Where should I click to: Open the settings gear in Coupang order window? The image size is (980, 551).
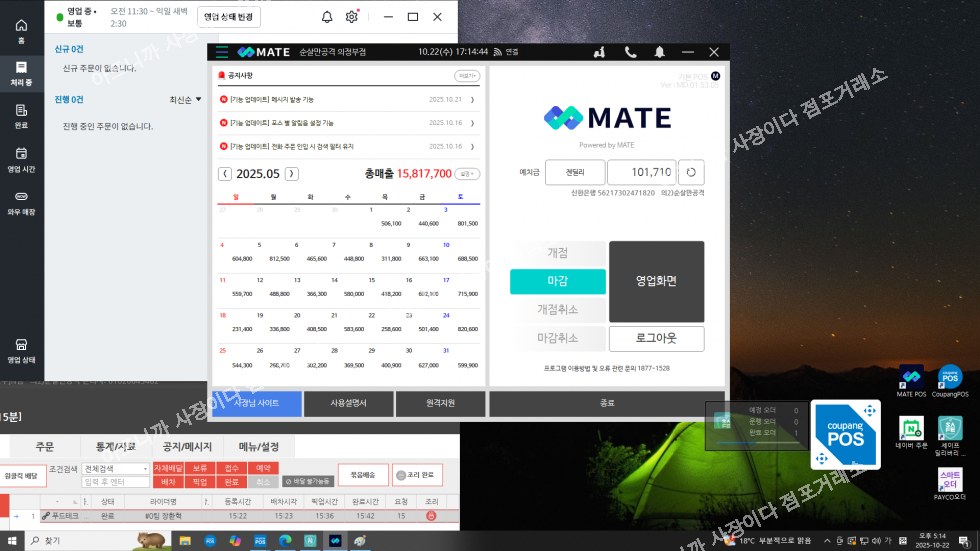352,17
